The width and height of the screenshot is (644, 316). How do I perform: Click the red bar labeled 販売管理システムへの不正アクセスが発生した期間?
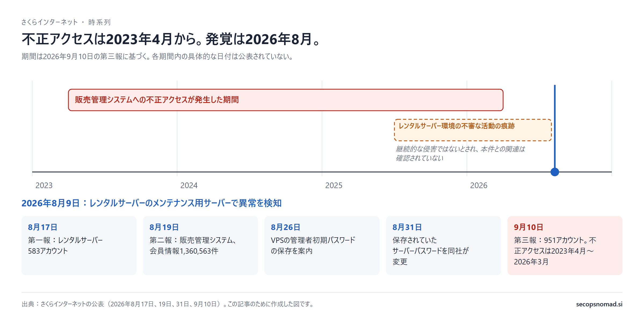click(286, 100)
